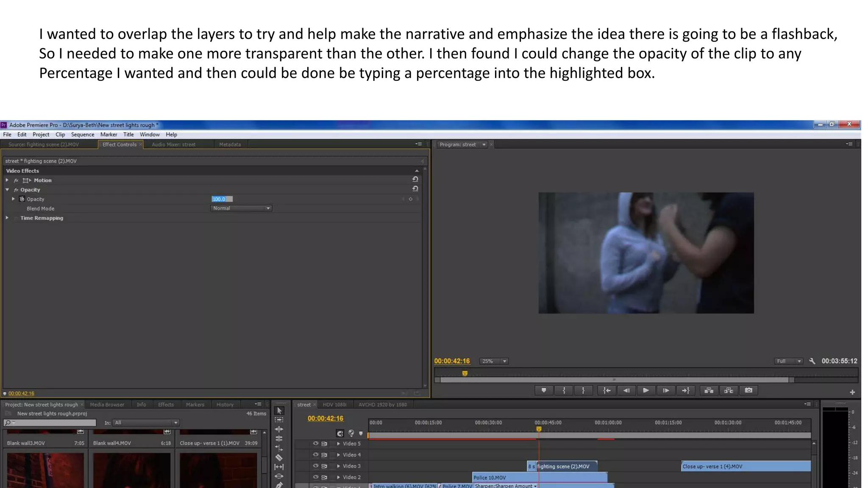Open the Marker menu

point(108,134)
